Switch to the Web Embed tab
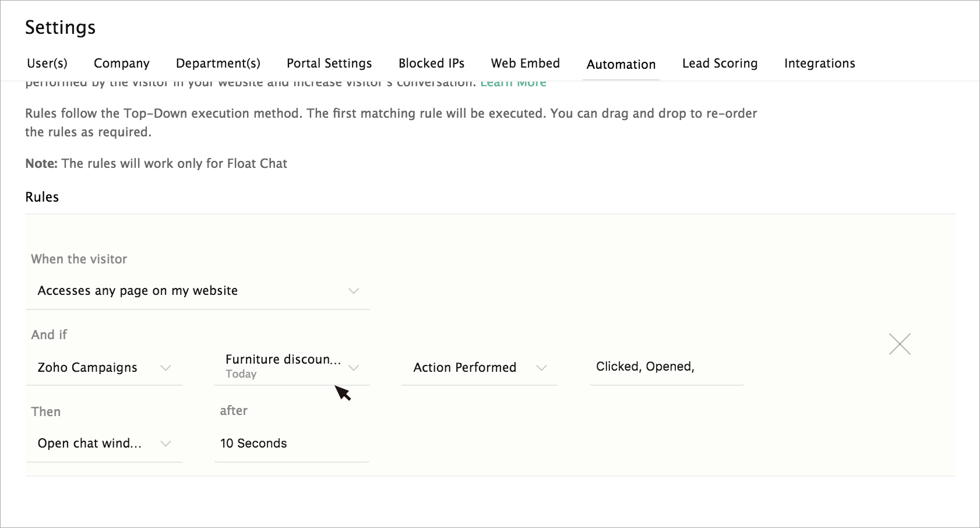This screenshot has width=980, height=528. (525, 64)
